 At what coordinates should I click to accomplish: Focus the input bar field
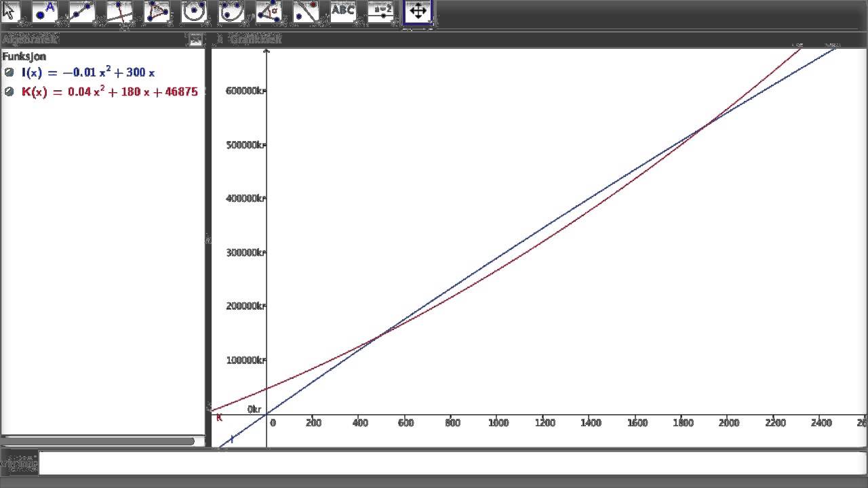tap(452, 463)
